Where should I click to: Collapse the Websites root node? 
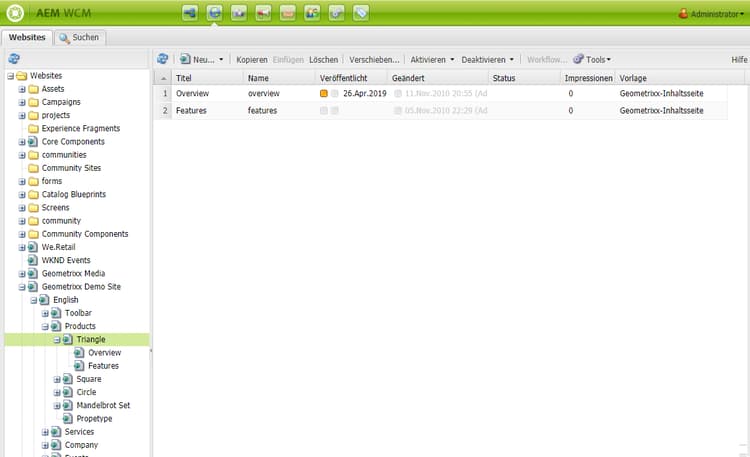point(11,76)
